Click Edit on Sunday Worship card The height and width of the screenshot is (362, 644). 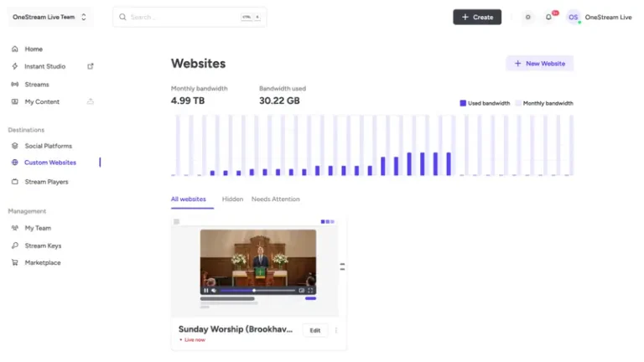point(315,330)
